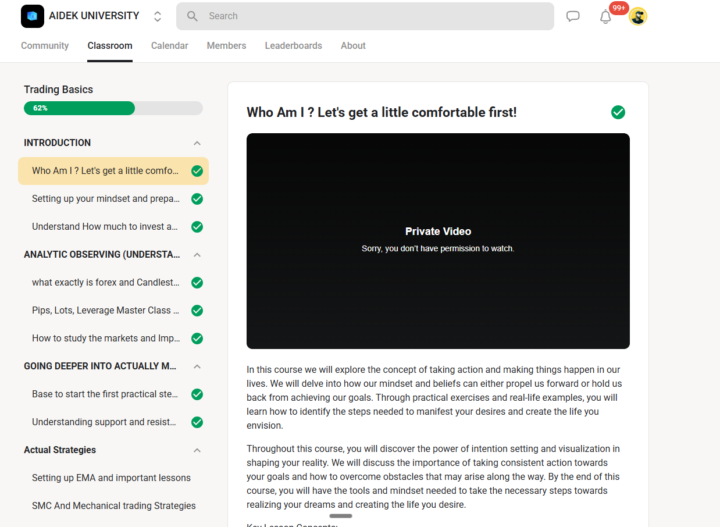Click the search magnifier icon
Screen dimensions: 720x527
[192, 16]
